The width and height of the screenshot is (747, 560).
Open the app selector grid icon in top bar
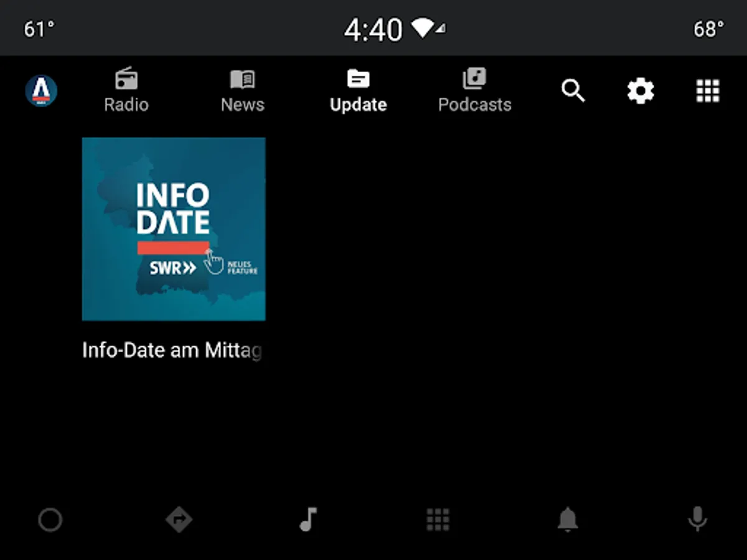708,91
